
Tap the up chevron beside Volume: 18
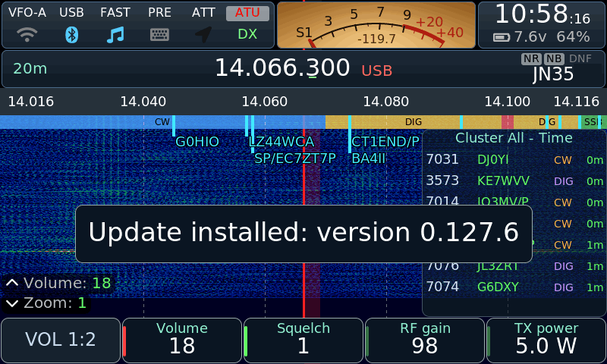[12, 283]
